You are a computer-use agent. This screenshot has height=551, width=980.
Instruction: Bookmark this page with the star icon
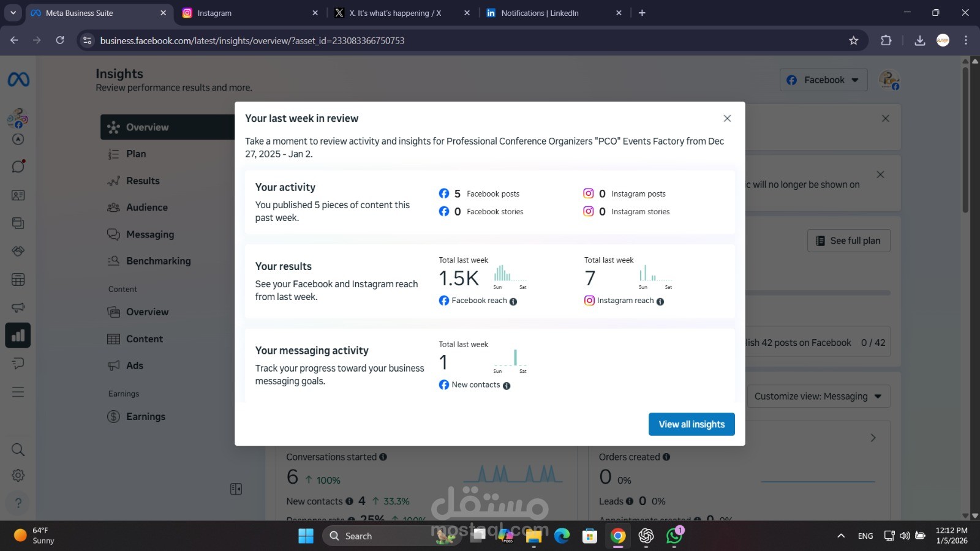tap(854, 40)
